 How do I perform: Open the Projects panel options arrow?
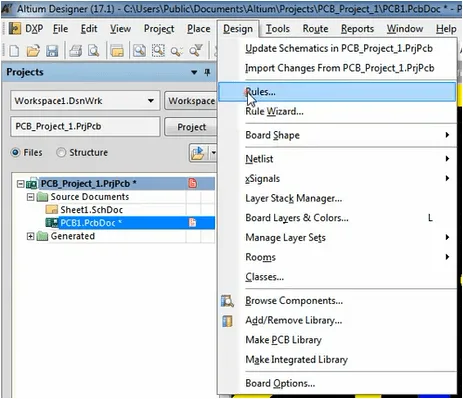(x=194, y=72)
